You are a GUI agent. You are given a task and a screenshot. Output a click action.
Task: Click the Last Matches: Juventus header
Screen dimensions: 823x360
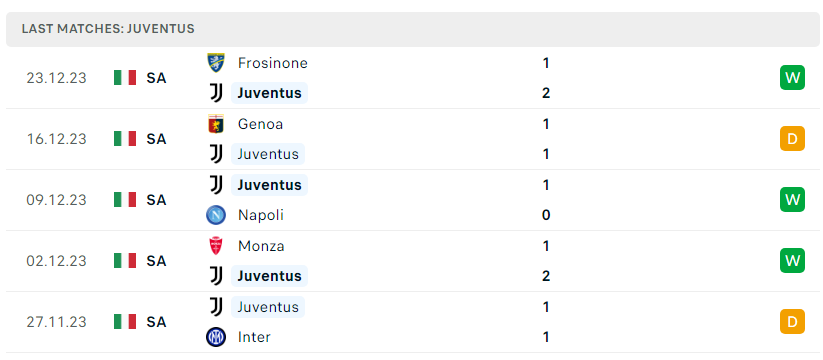(x=108, y=29)
